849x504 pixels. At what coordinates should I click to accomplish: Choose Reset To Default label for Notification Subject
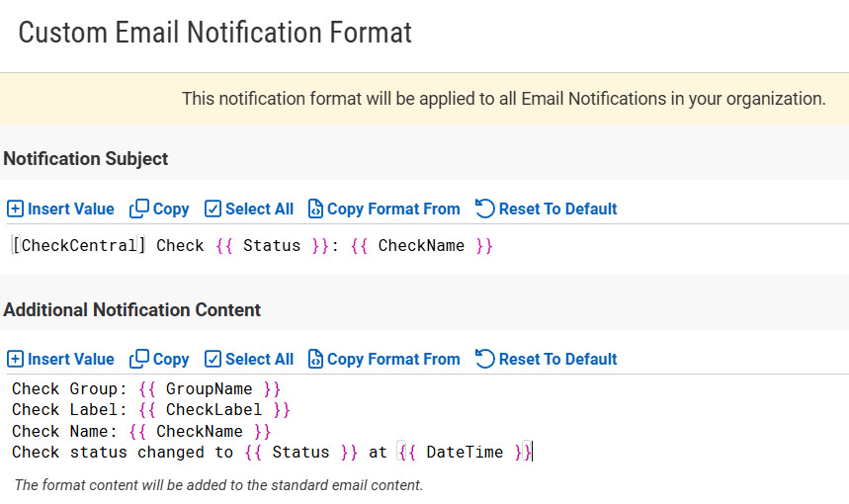pos(557,209)
